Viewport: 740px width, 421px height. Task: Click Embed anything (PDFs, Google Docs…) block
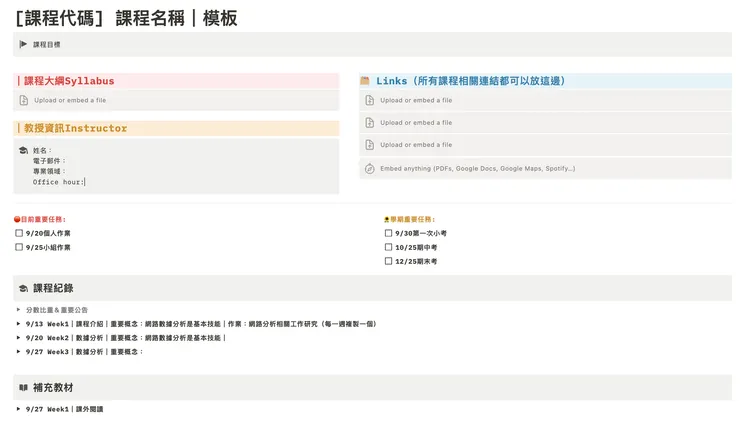545,168
